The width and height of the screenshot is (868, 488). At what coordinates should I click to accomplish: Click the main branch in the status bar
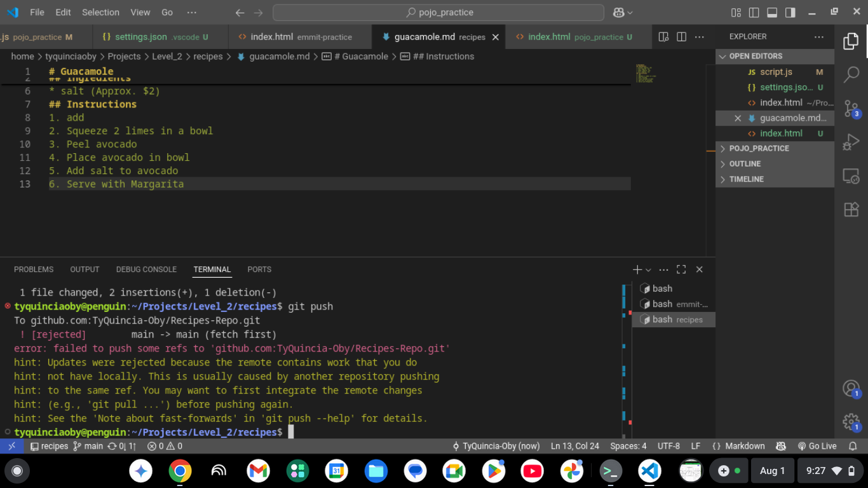pos(88,446)
